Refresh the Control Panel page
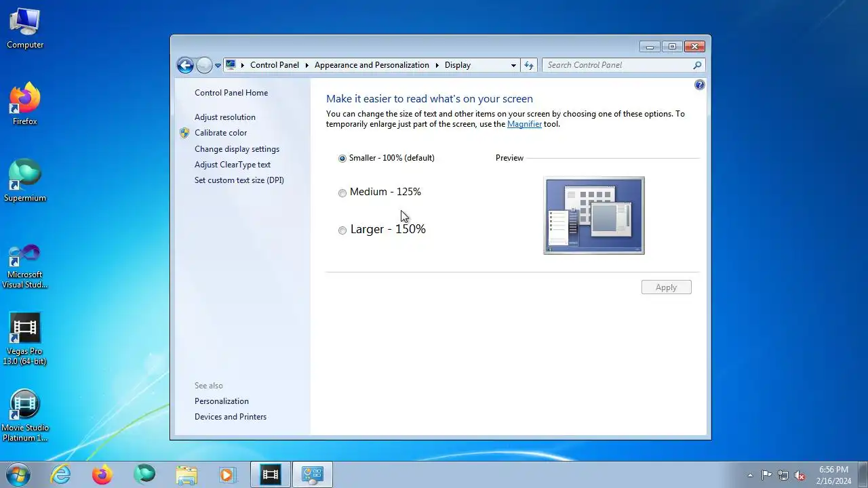 coord(529,65)
